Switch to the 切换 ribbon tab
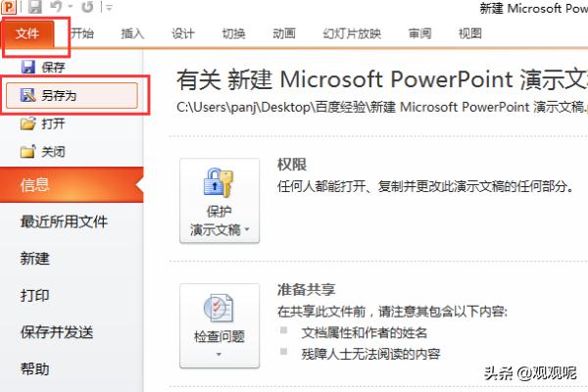This screenshot has width=588, height=392. tap(233, 33)
